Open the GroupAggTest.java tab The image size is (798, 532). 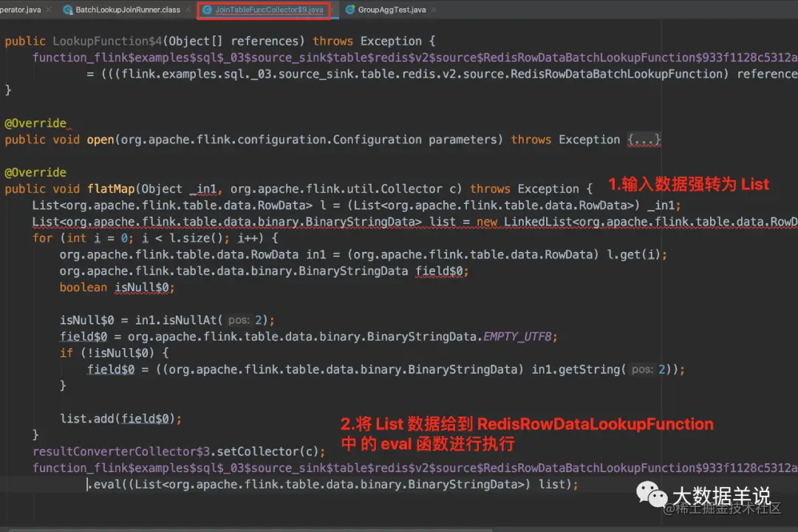[x=392, y=10]
